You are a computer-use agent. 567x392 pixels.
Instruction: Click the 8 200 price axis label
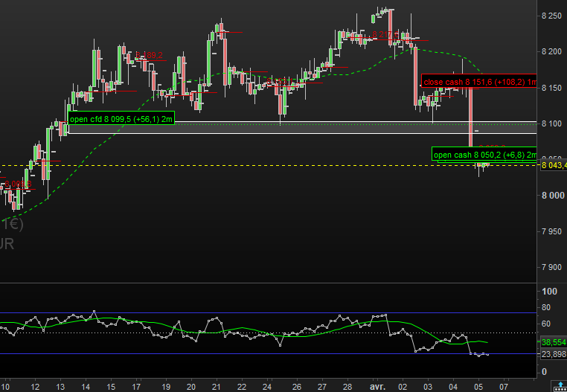(551, 52)
